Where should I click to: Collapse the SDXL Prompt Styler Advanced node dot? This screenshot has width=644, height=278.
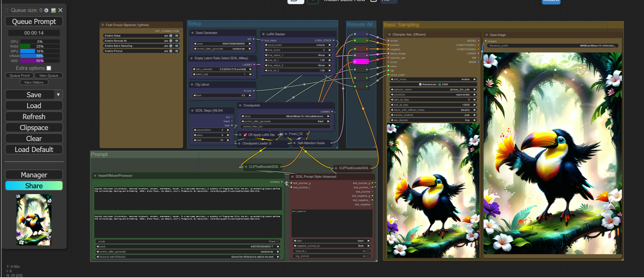[x=292, y=177]
